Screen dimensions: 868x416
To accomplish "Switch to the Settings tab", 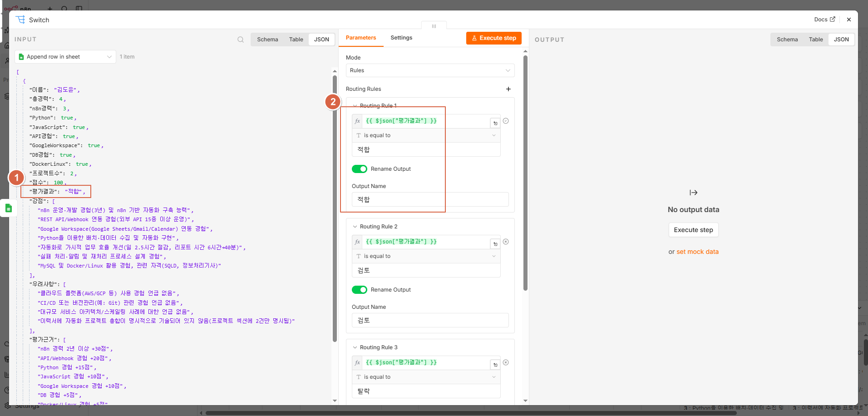I will click(x=401, y=38).
